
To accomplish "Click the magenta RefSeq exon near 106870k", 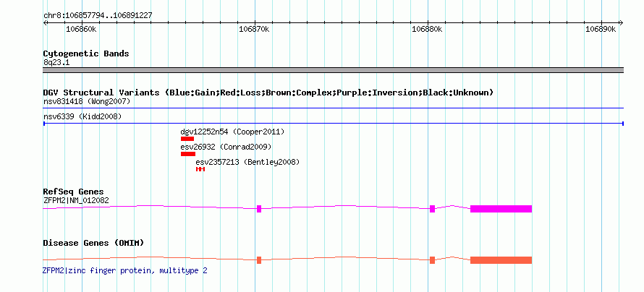I will [x=259, y=208].
